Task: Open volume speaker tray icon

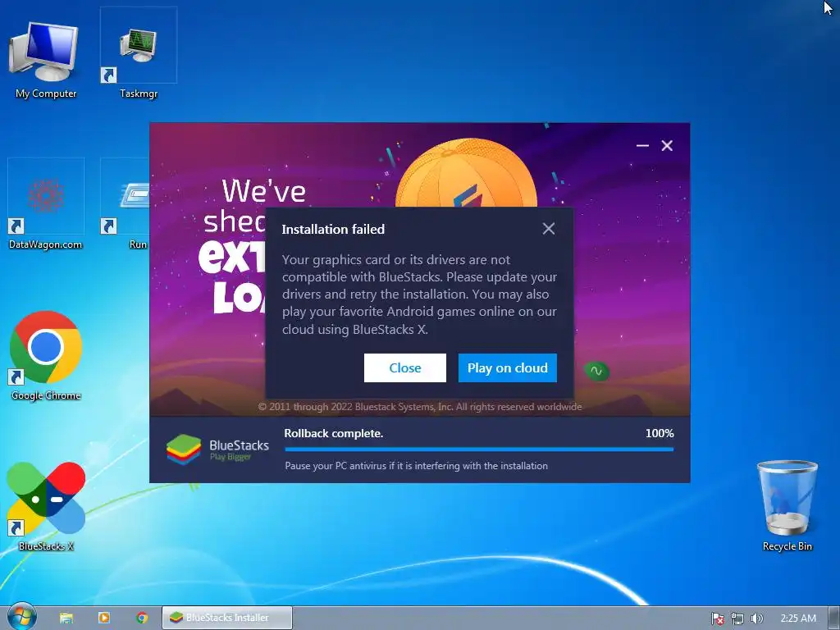Action: coord(756,619)
